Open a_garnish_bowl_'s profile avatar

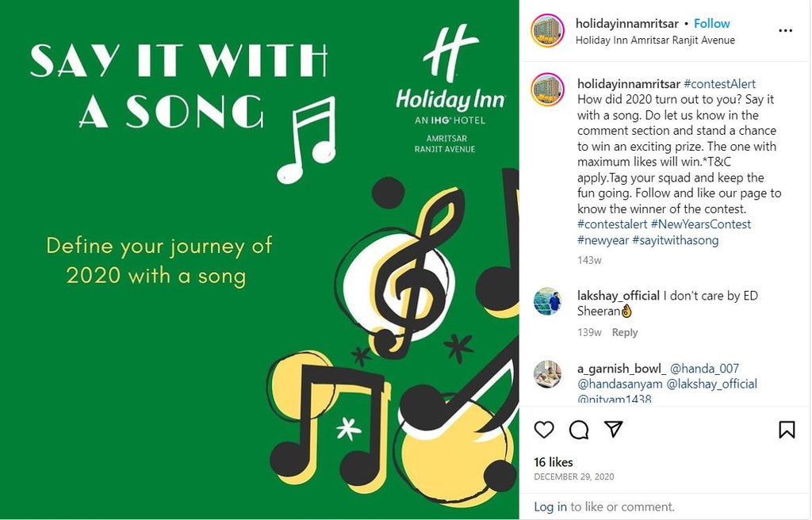pos(548,374)
